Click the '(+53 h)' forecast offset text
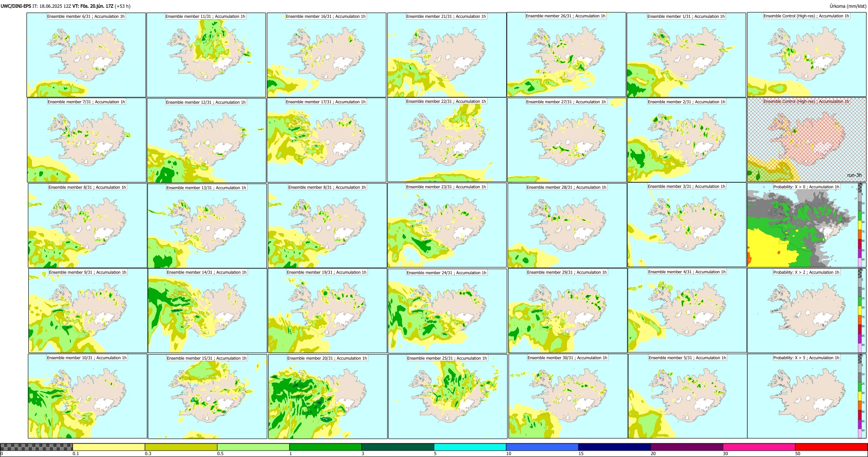This screenshot has width=868, height=457. tap(122, 6)
